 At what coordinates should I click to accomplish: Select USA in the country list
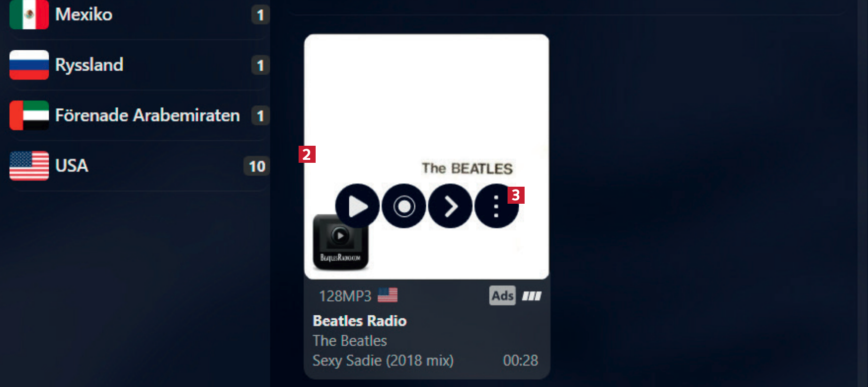[139, 166]
